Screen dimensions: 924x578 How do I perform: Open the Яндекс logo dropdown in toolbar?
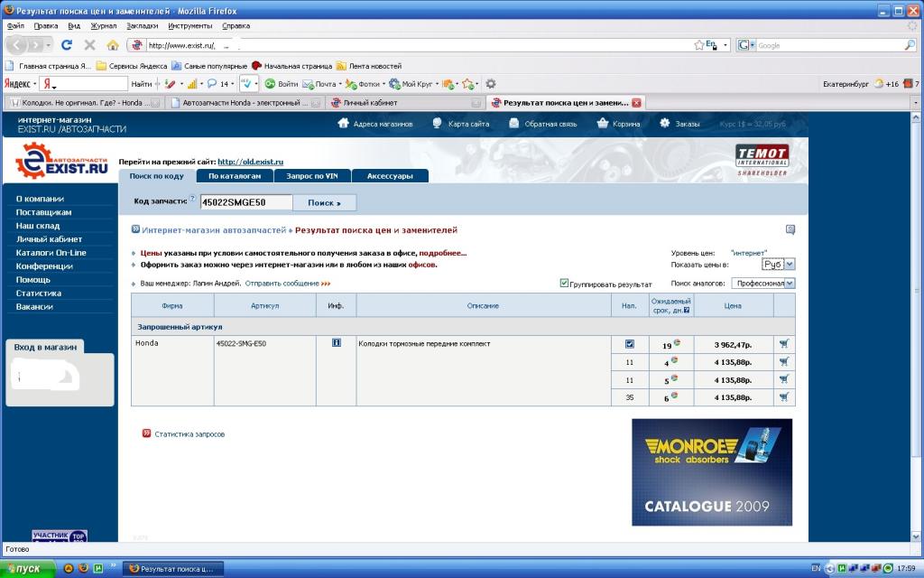tap(21, 84)
